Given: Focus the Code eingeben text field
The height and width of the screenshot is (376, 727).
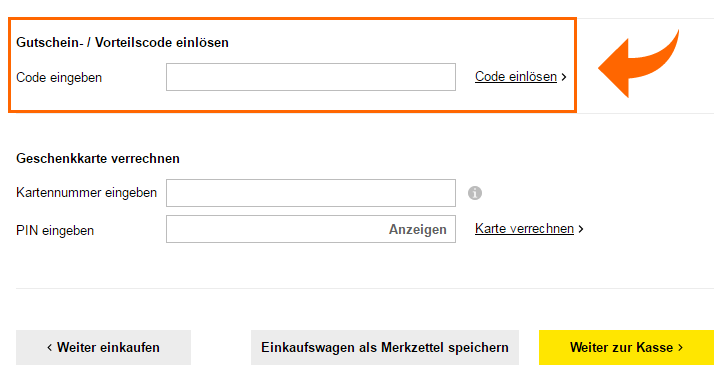Looking at the screenshot, I should 311,77.
